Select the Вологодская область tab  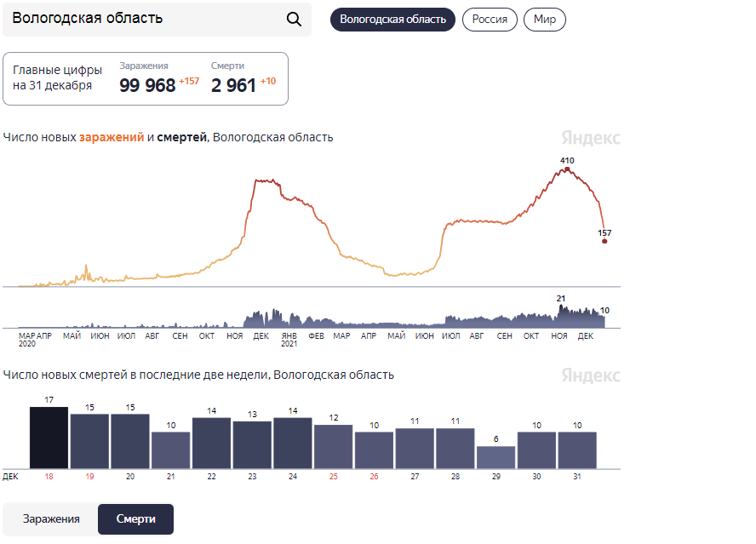392,20
